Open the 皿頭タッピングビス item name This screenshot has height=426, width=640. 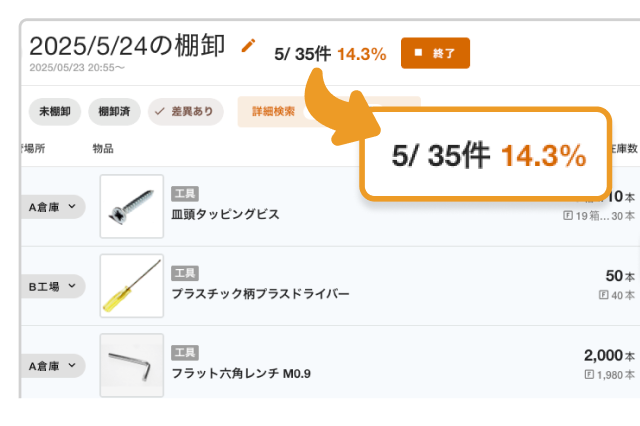225,214
